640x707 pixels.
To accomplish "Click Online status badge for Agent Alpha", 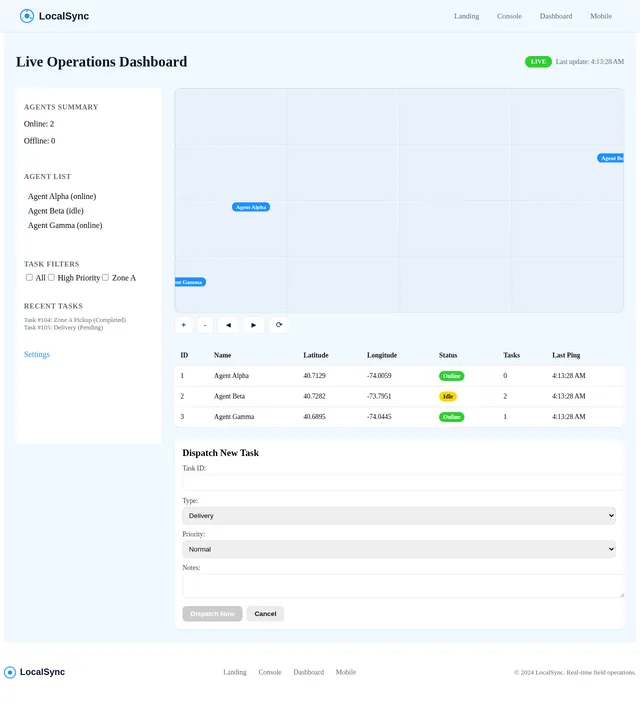I will (451, 376).
